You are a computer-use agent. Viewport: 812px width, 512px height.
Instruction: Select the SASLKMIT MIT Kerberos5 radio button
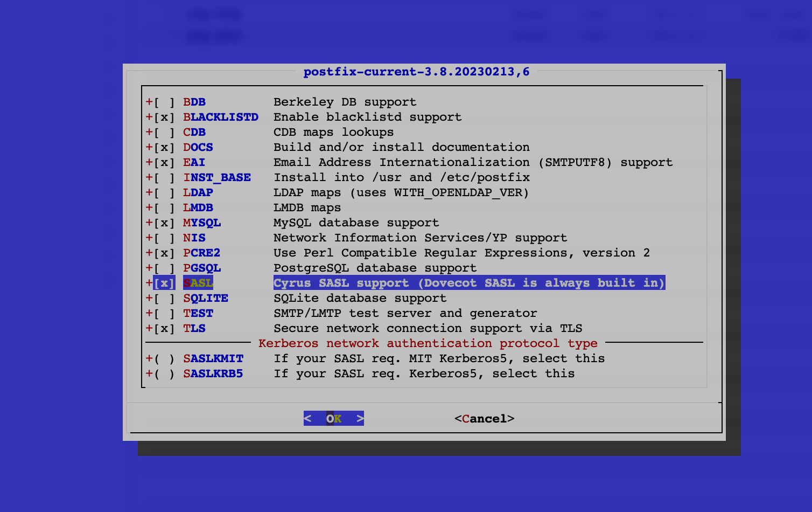pyautogui.click(x=164, y=359)
